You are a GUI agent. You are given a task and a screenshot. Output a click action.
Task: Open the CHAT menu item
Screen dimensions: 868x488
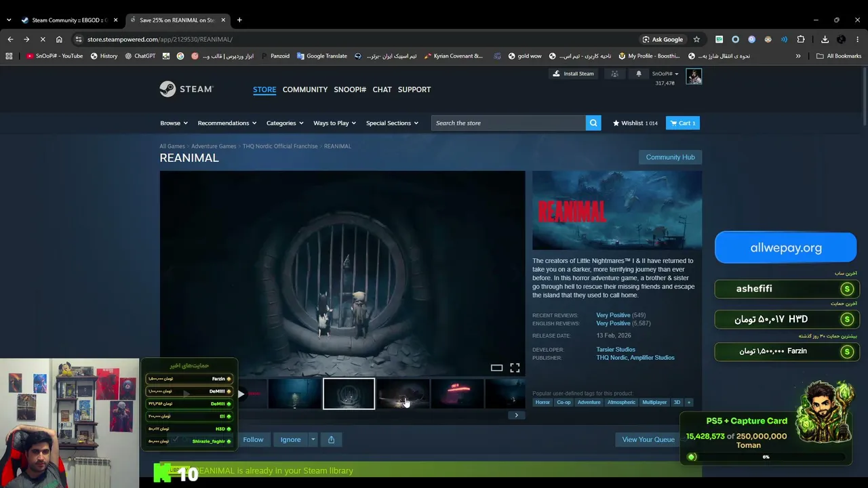pos(382,89)
